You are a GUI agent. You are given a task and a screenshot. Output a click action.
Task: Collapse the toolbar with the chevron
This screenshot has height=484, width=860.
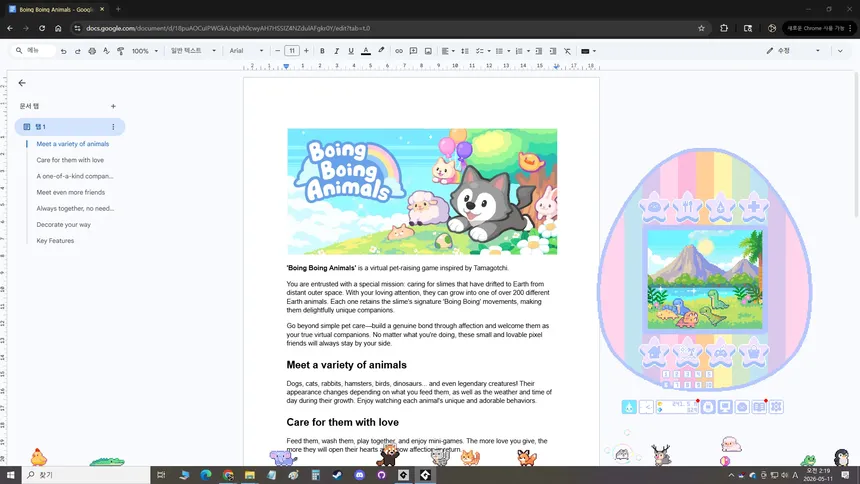[x=840, y=51]
